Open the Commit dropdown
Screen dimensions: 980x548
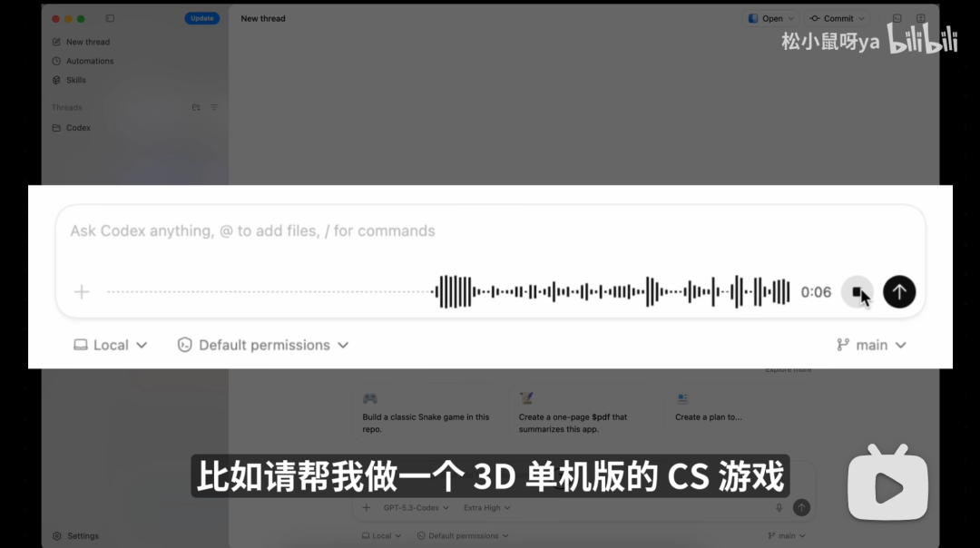click(x=838, y=19)
